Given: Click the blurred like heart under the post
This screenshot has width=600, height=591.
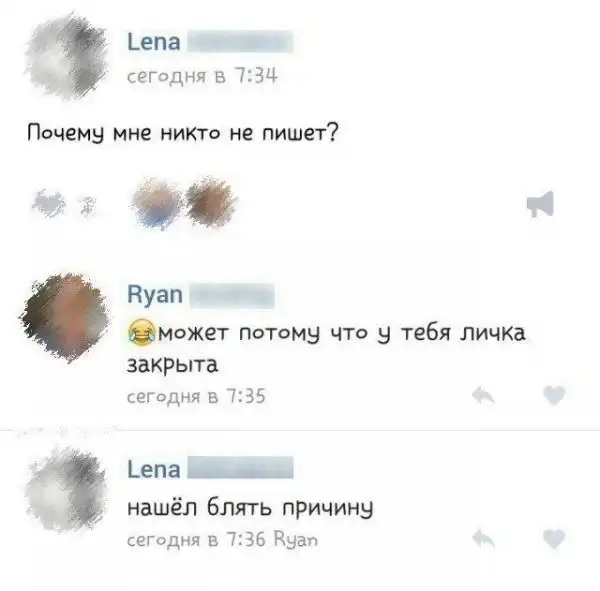Looking at the screenshot, I should 50,202.
